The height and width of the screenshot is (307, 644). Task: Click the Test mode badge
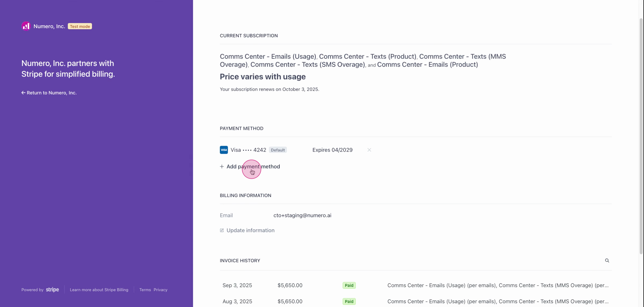80,26
